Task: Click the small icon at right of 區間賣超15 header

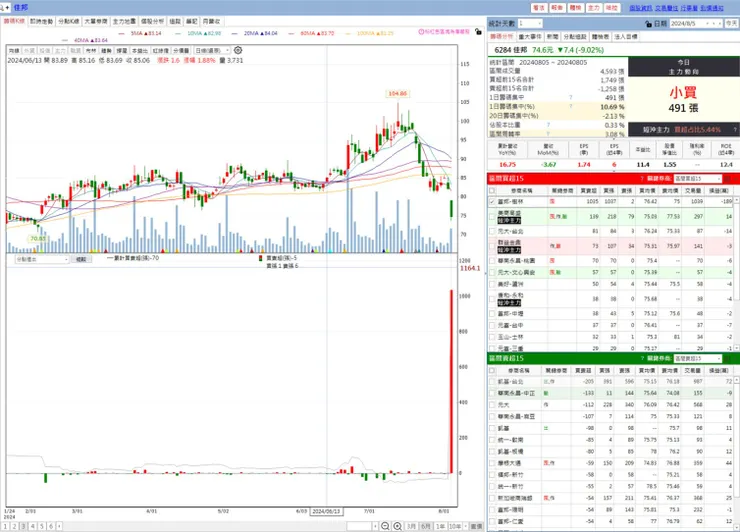Action: [x=728, y=359]
